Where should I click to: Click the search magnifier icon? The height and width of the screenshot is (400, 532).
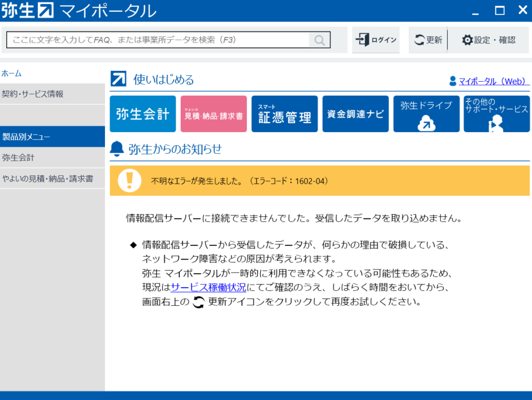click(x=320, y=40)
